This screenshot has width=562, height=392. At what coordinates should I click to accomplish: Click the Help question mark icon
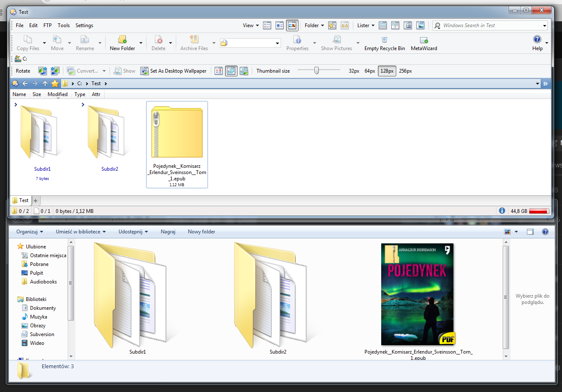click(537, 39)
